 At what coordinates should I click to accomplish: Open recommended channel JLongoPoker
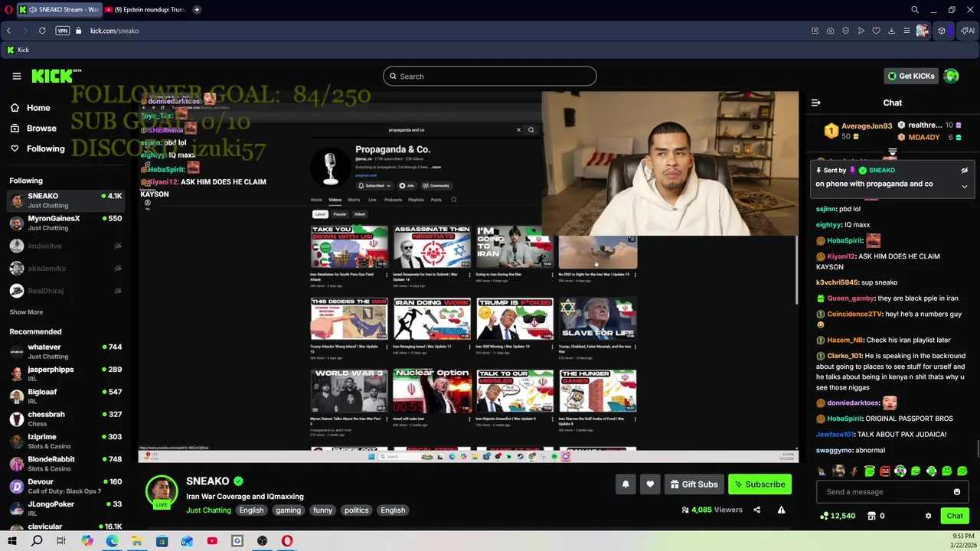(x=66, y=508)
